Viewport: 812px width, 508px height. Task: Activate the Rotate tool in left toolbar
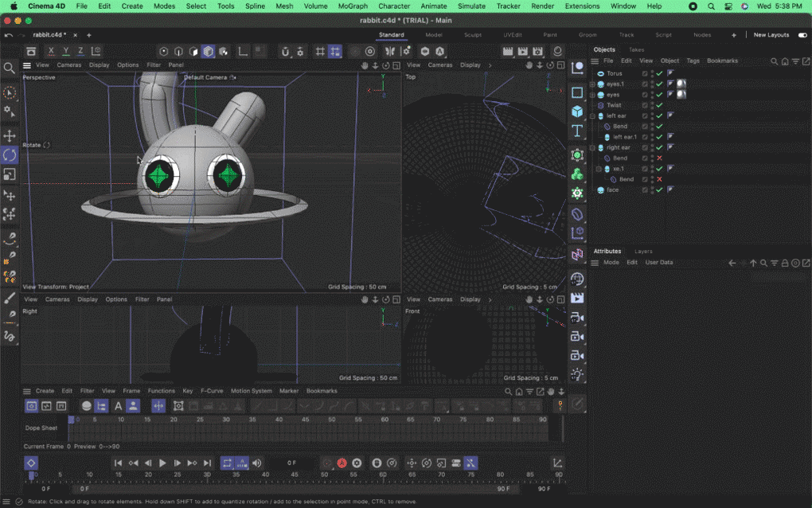click(x=10, y=155)
